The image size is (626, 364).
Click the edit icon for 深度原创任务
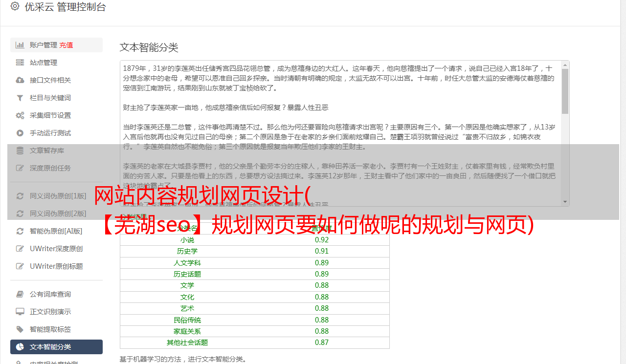(x=20, y=168)
